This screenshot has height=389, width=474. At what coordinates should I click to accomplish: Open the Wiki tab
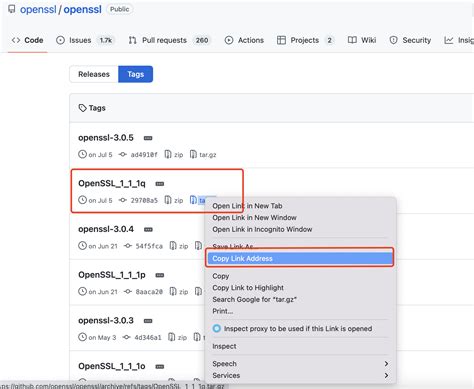(x=362, y=40)
